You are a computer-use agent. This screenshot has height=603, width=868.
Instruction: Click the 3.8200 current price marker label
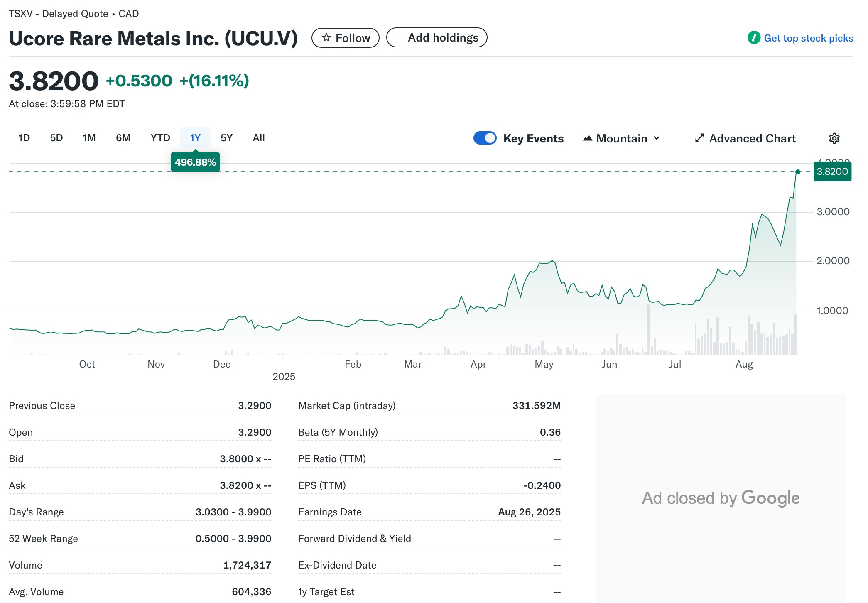pos(832,172)
